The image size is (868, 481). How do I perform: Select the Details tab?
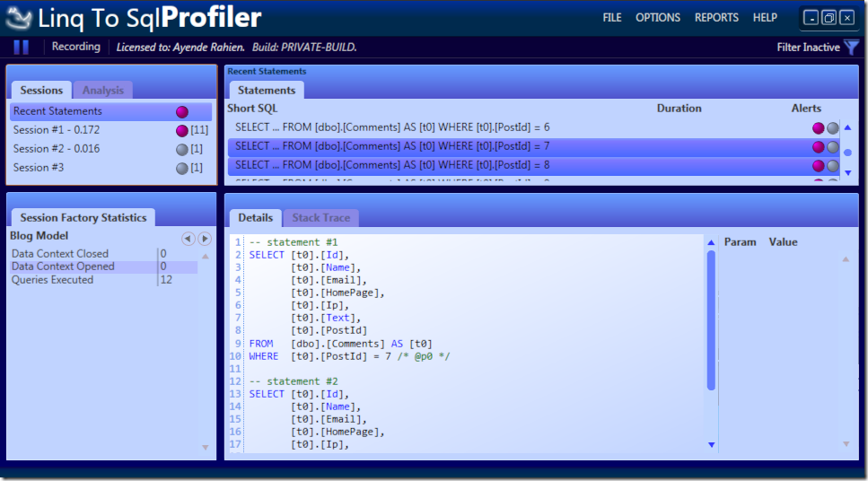coord(255,217)
